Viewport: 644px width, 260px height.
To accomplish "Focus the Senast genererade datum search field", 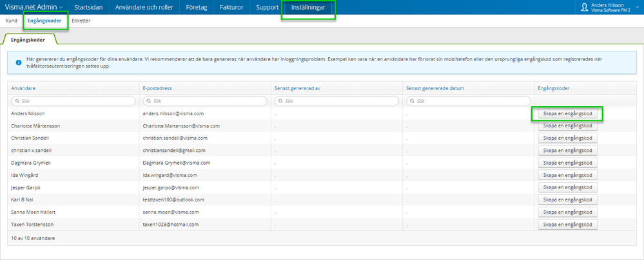I will 468,101.
